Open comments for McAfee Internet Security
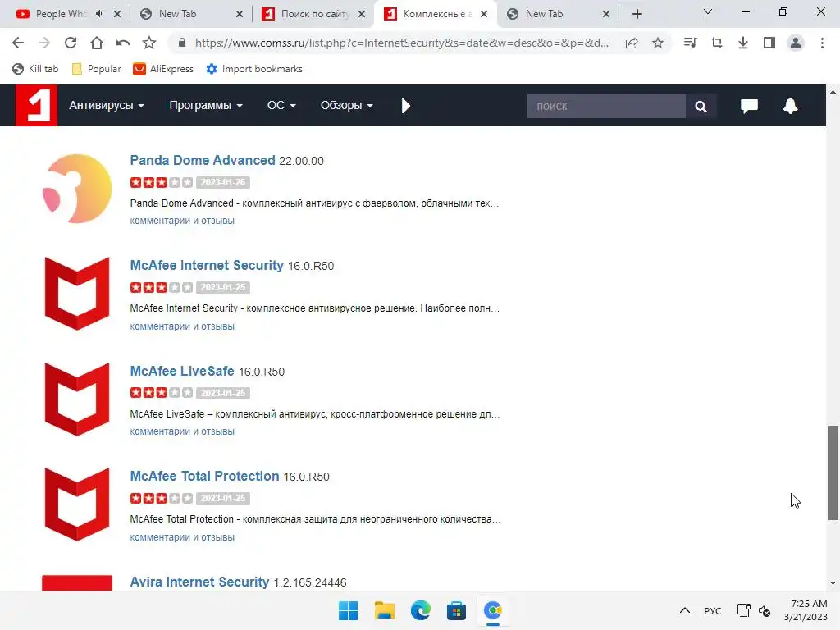The image size is (840, 630). coord(182,326)
